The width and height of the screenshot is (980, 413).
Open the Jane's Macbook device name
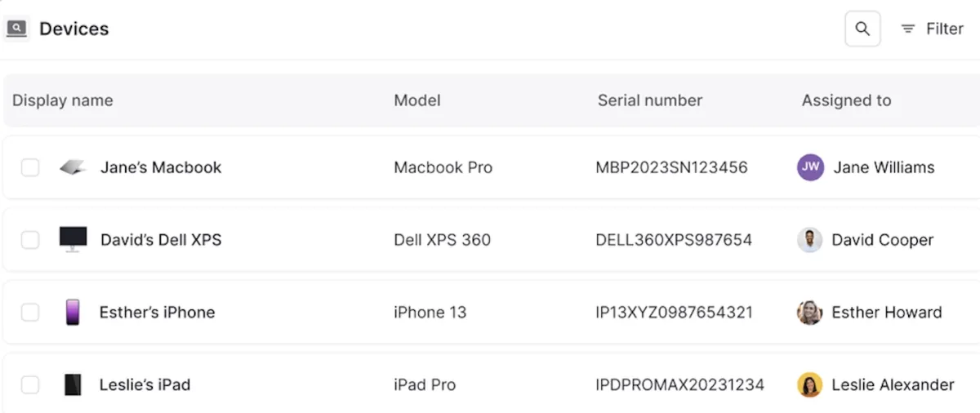[161, 167]
